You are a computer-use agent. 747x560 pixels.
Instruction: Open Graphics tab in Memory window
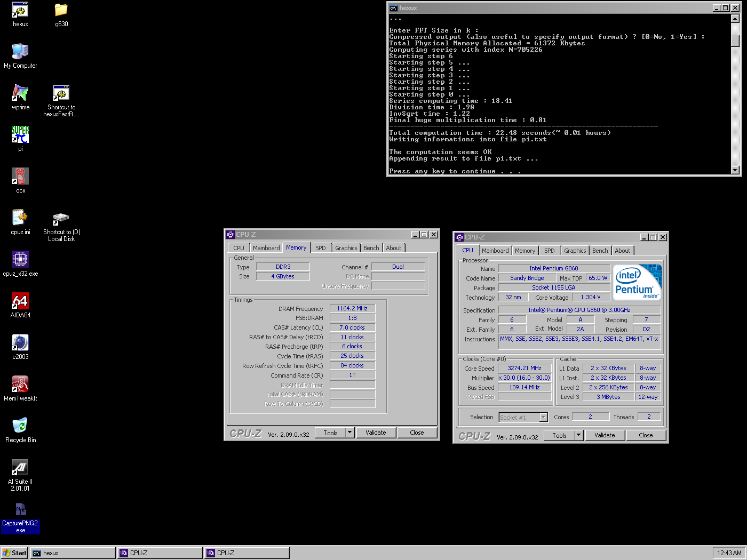tap(346, 248)
